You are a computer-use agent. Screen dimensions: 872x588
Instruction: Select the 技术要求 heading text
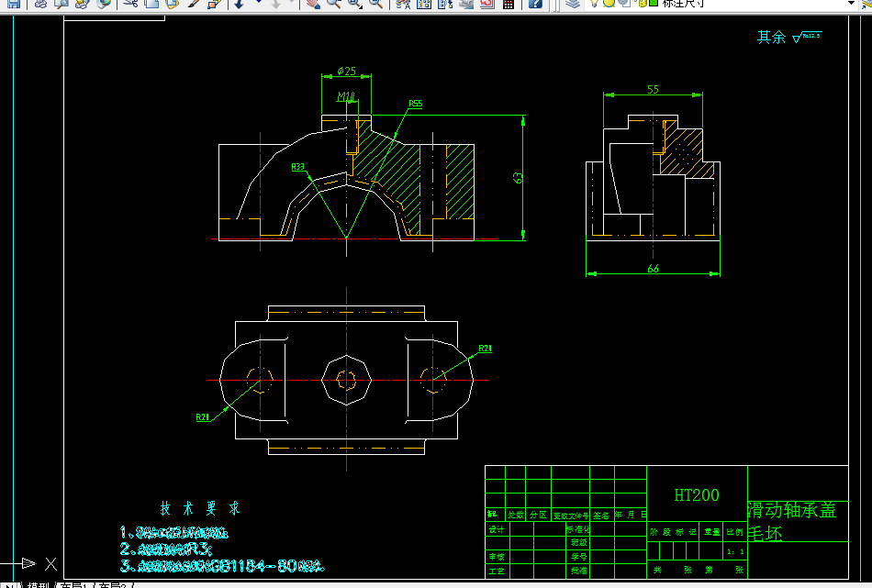click(x=200, y=508)
